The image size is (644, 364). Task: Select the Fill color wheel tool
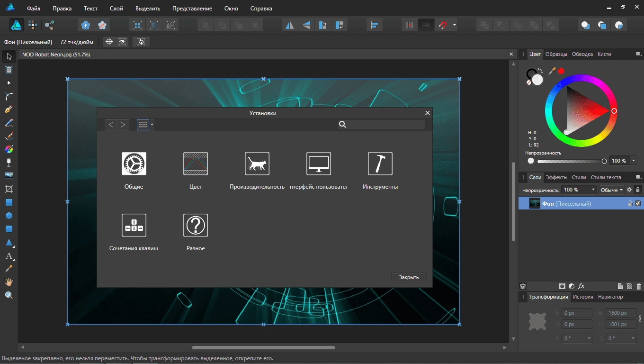click(x=9, y=149)
